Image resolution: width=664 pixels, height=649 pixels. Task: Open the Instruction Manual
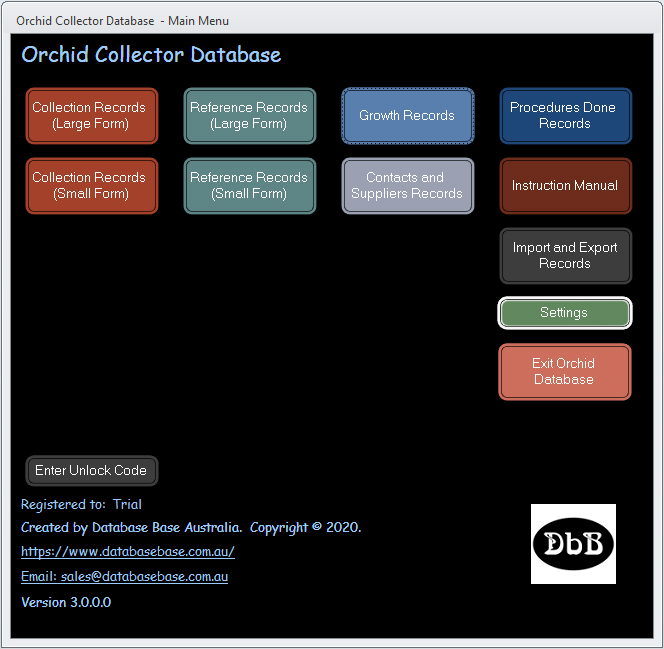point(566,185)
